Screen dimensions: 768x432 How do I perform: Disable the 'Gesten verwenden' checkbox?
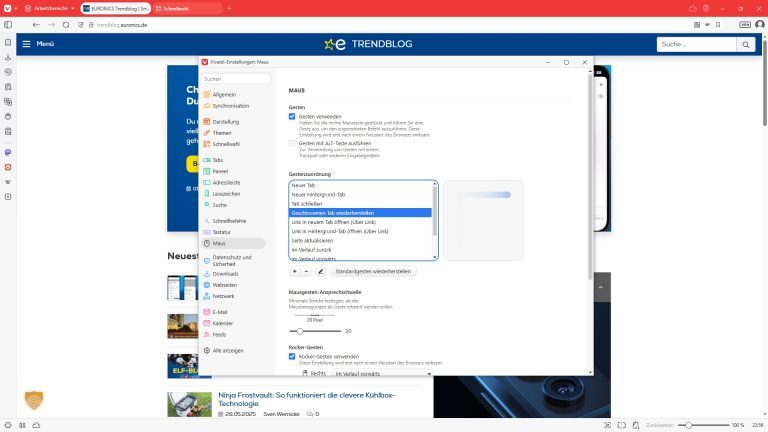coord(292,117)
